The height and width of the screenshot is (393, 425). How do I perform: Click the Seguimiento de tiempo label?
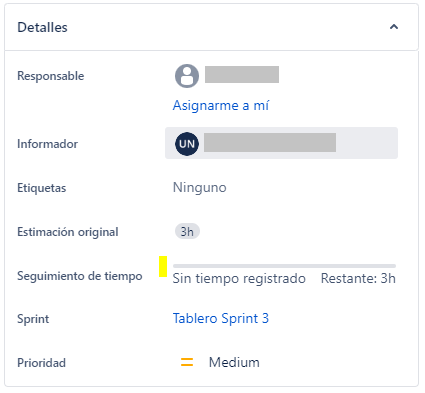(x=80, y=276)
